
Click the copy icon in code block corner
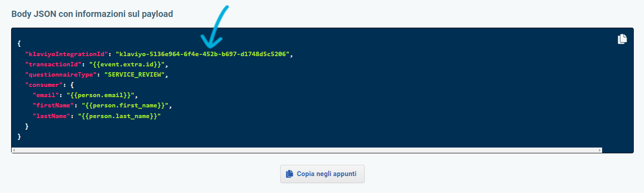(622, 39)
